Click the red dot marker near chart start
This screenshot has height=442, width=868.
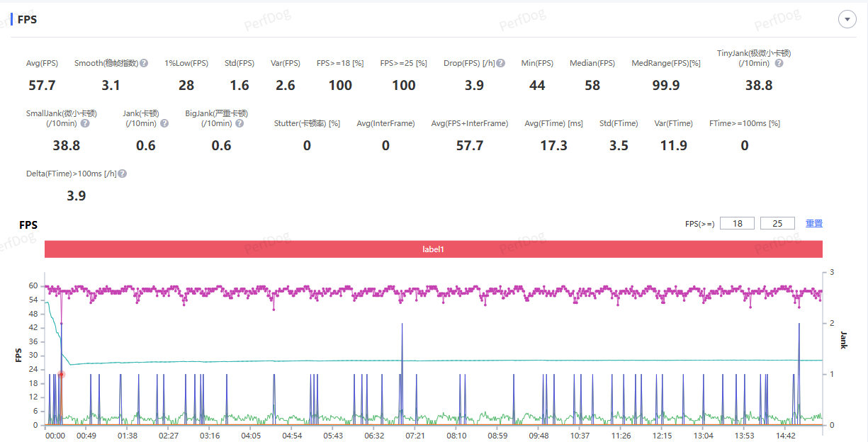point(62,374)
